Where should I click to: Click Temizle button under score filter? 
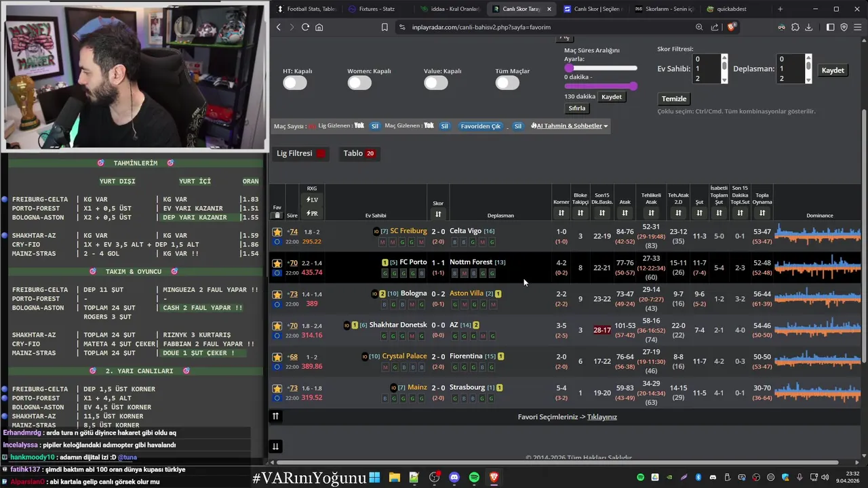(x=674, y=99)
